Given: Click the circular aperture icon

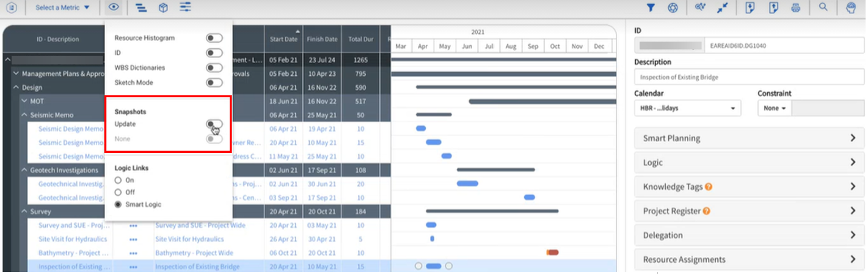Looking at the screenshot, I should tap(673, 8).
